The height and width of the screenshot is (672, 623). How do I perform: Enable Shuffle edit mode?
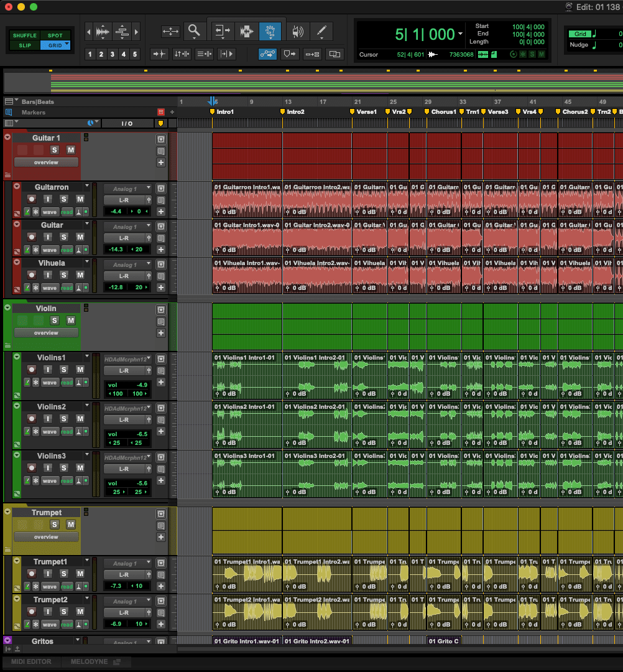tap(25, 35)
